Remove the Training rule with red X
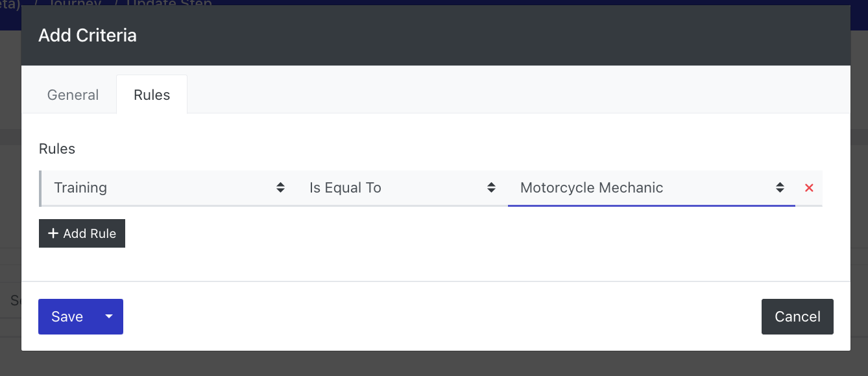Screen dimensions: 868x376 pos(809,188)
